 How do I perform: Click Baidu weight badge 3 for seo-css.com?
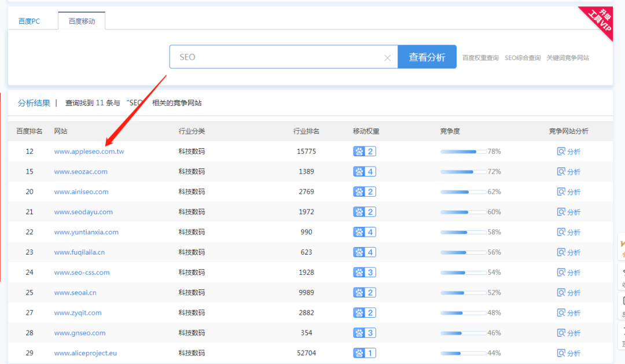coord(365,273)
